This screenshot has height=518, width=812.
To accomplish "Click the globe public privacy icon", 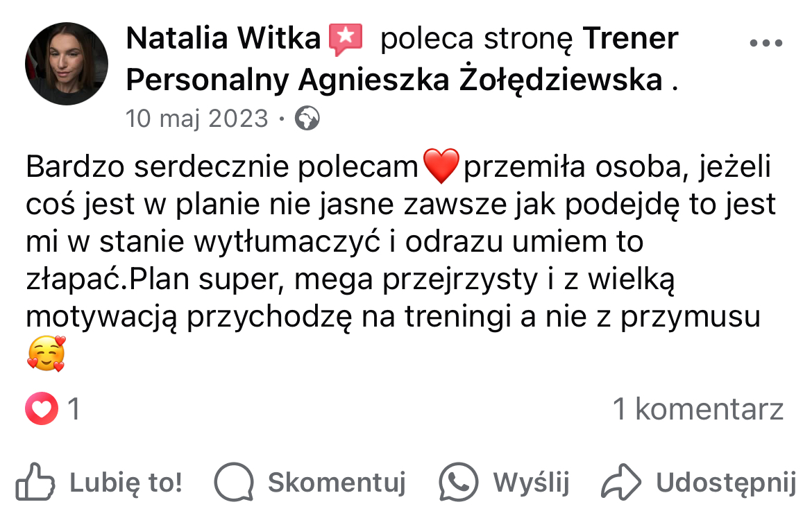I will [x=307, y=119].
